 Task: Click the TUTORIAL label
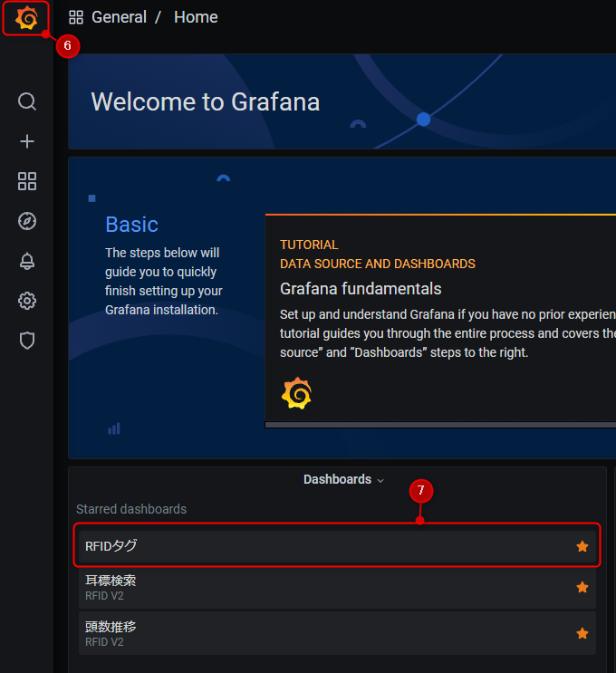point(309,245)
